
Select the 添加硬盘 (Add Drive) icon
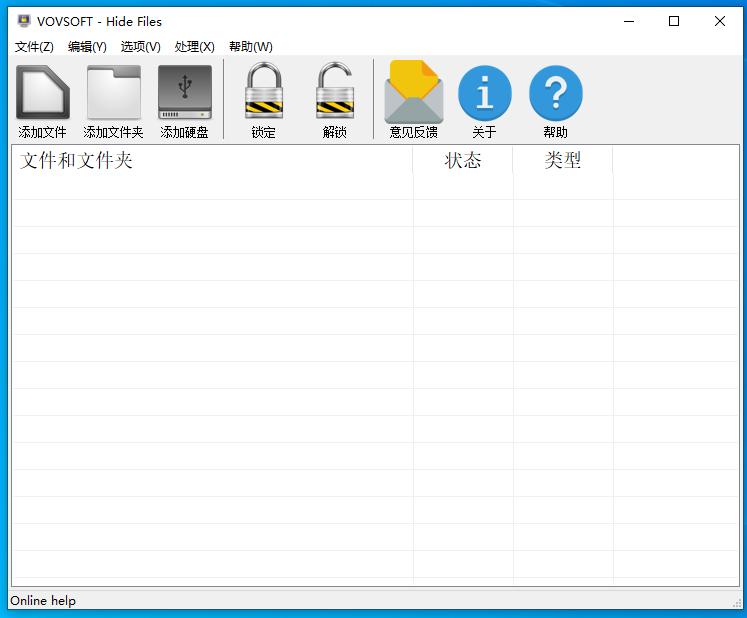click(x=184, y=93)
